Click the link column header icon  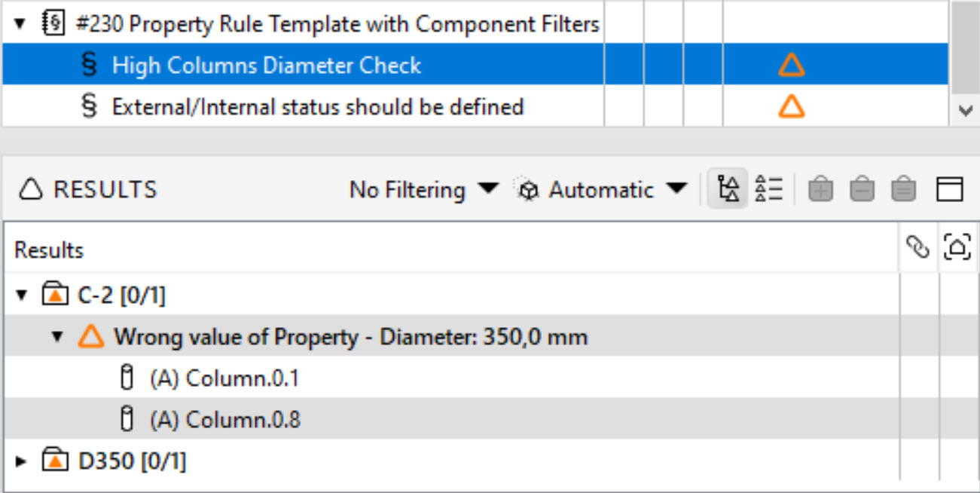[x=917, y=247]
